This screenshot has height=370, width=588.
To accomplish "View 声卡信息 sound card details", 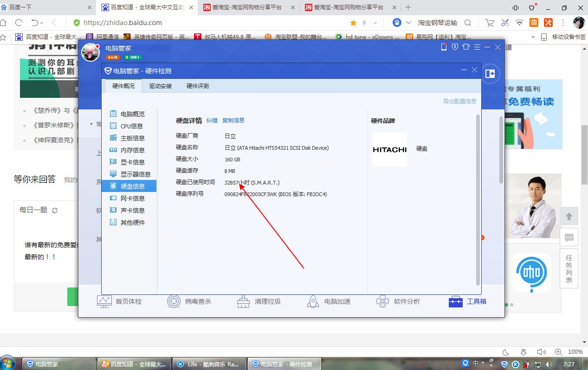I will coord(132,210).
